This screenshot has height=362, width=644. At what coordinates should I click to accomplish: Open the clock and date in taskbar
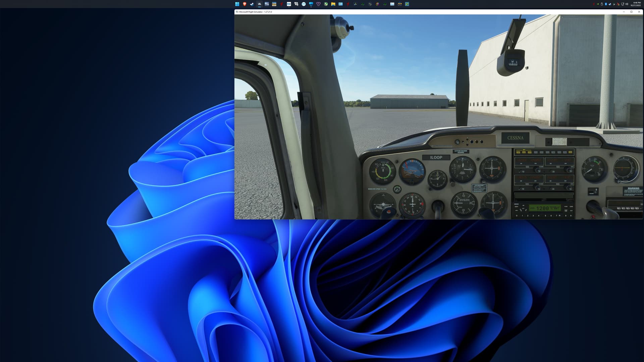click(635, 4)
